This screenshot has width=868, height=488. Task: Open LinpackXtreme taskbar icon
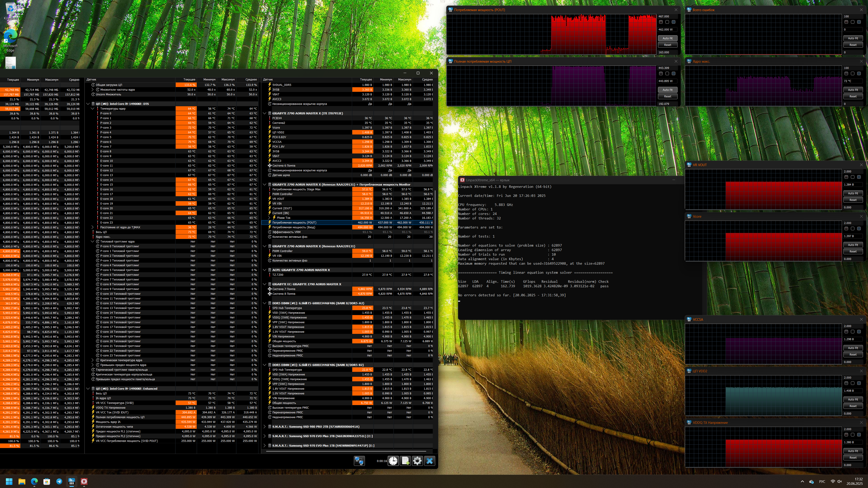(x=84, y=481)
